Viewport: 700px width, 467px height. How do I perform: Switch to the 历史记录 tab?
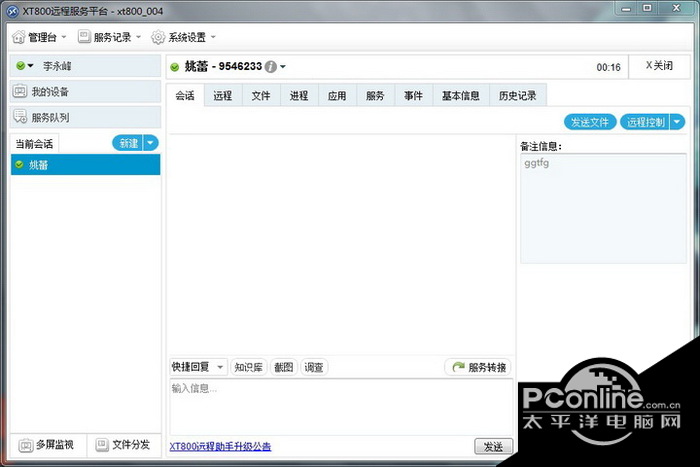(x=518, y=97)
